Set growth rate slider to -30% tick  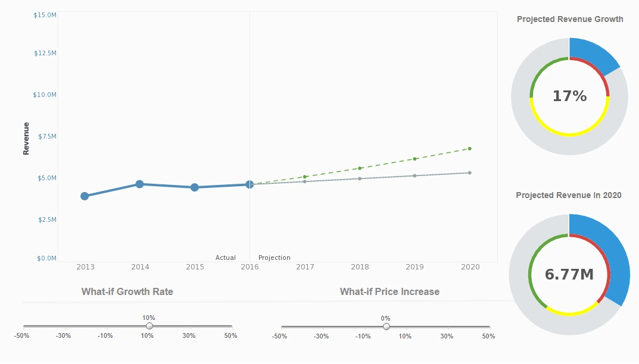click(64, 326)
